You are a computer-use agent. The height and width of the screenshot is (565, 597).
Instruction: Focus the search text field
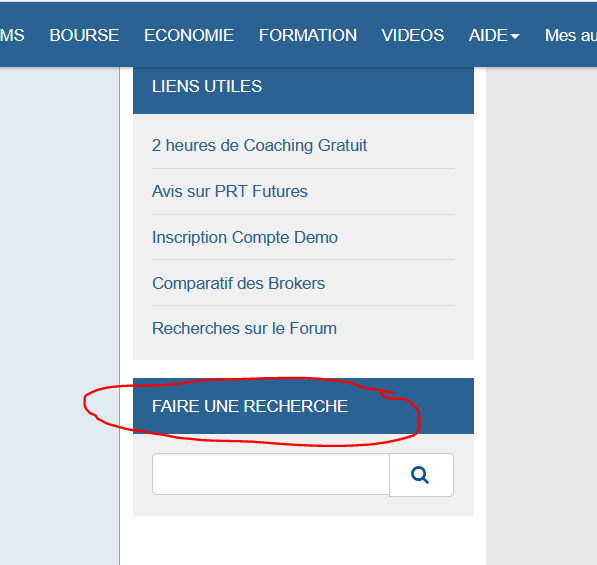click(x=271, y=474)
